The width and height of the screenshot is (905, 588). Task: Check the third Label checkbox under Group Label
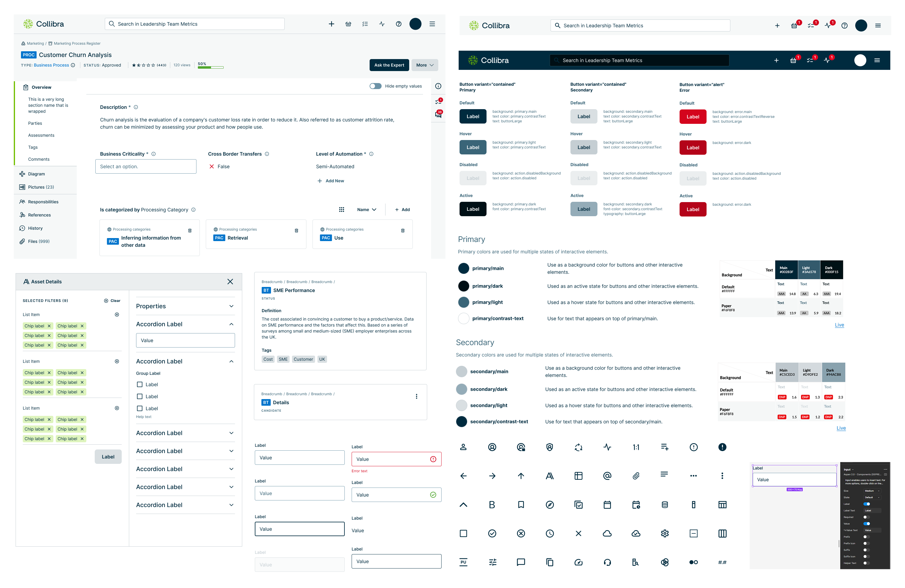tap(140, 408)
